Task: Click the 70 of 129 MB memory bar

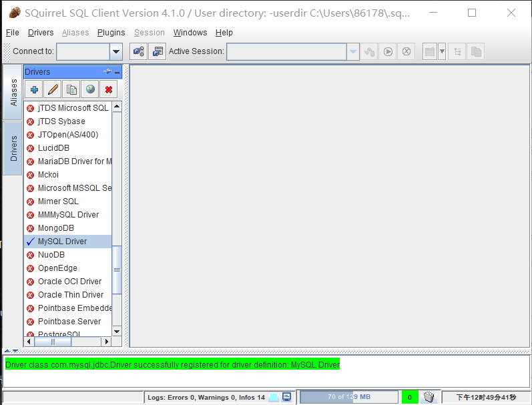Action: pyautogui.click(x=349, y=397)
